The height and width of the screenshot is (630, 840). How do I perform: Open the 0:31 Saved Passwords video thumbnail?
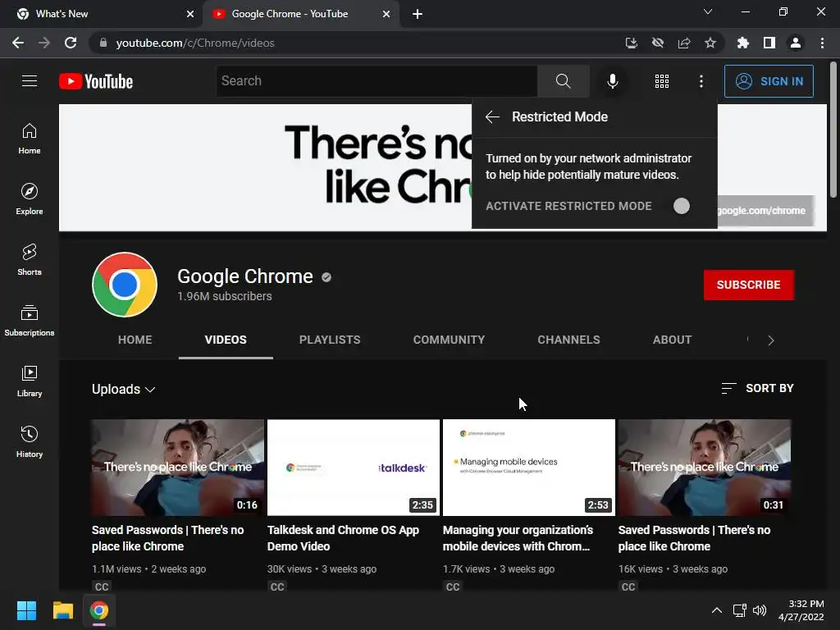(x=705, y=467)
